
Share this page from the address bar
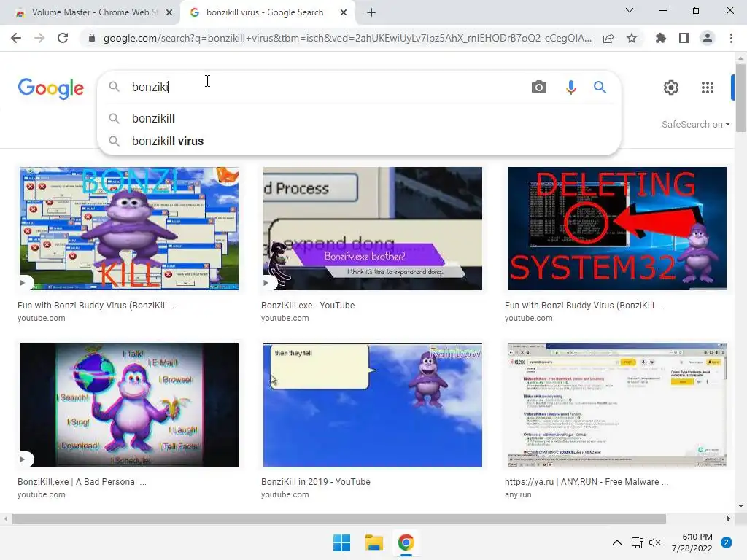(x=608, y=38)
